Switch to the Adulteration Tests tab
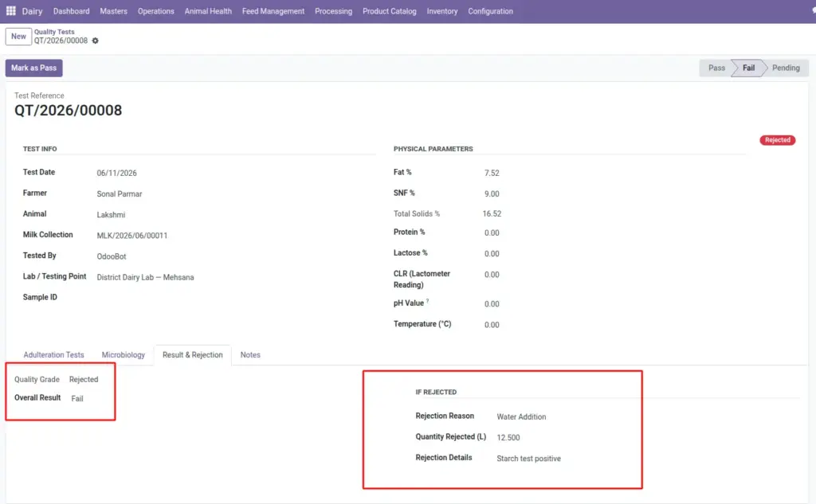Screen dimensions: 816x504 pos(53,355)
